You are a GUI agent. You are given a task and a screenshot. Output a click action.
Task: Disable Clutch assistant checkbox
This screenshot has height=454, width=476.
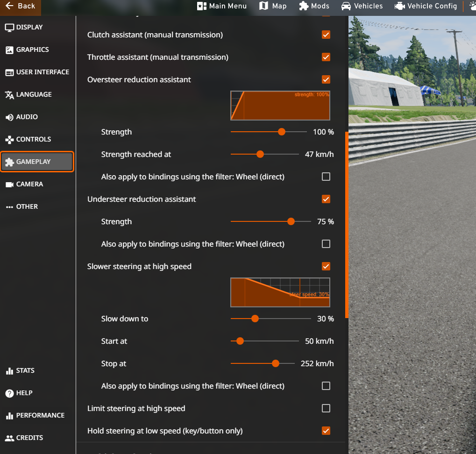[x=326, y=35]
